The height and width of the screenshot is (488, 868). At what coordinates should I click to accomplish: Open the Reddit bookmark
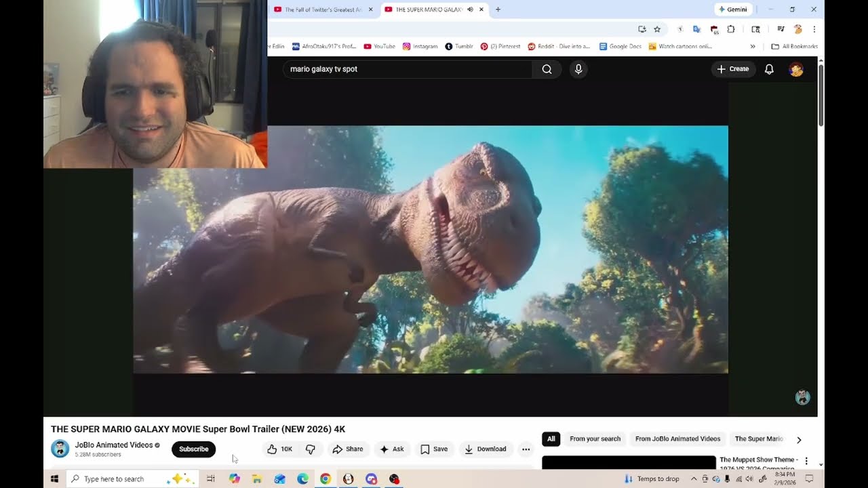coord(559,46)
